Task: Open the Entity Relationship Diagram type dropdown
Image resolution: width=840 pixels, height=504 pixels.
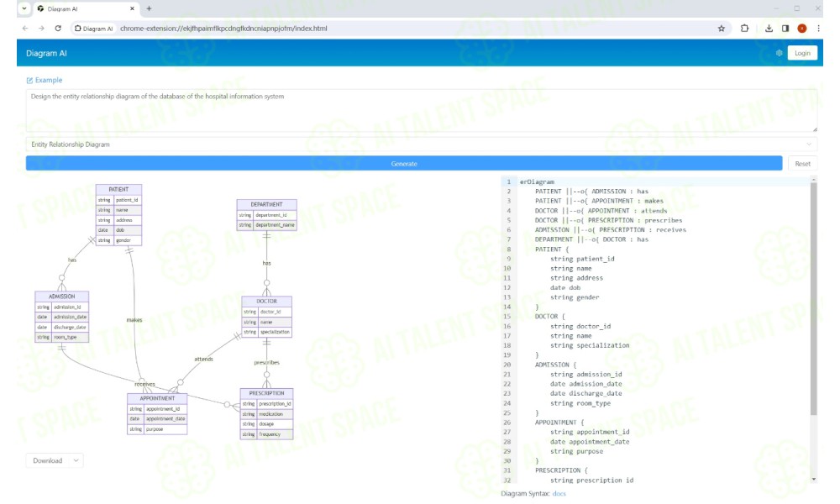Action: coord(421,144)
